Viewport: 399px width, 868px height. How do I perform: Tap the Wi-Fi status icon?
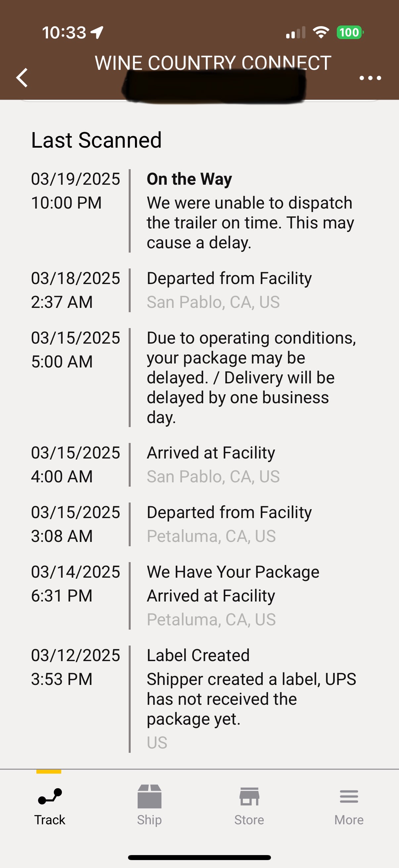click(x=321, y=32)
